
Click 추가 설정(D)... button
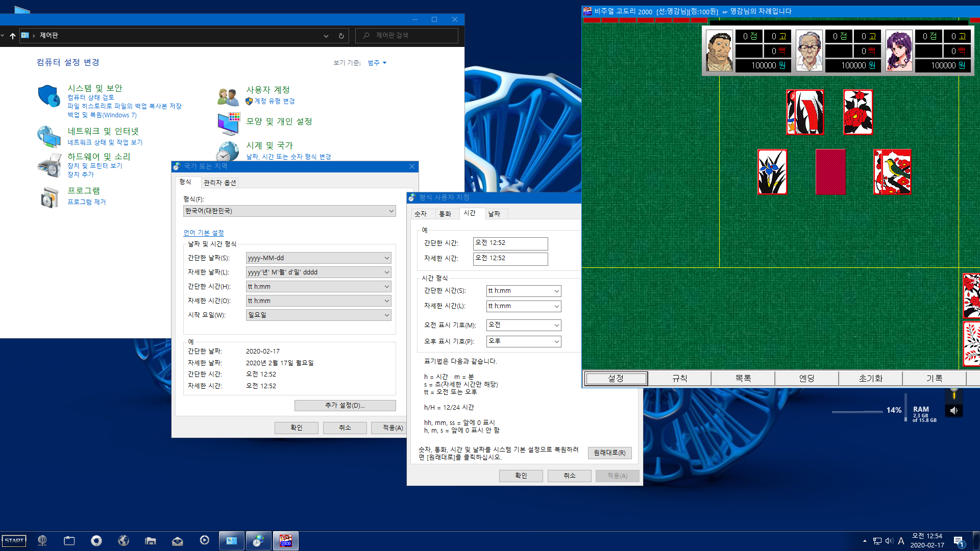345,406
